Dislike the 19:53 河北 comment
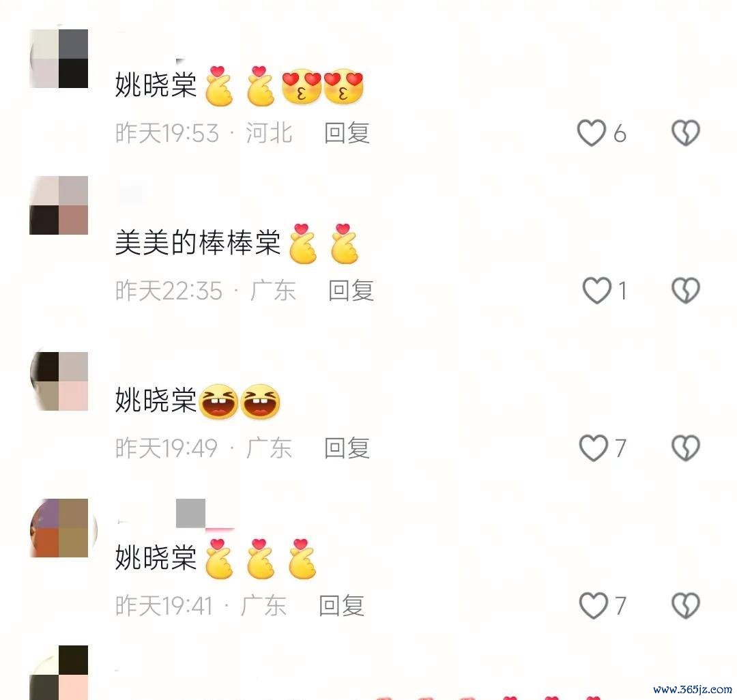The height and width of the screenshot is (700, 737). [x=686, y=133]
